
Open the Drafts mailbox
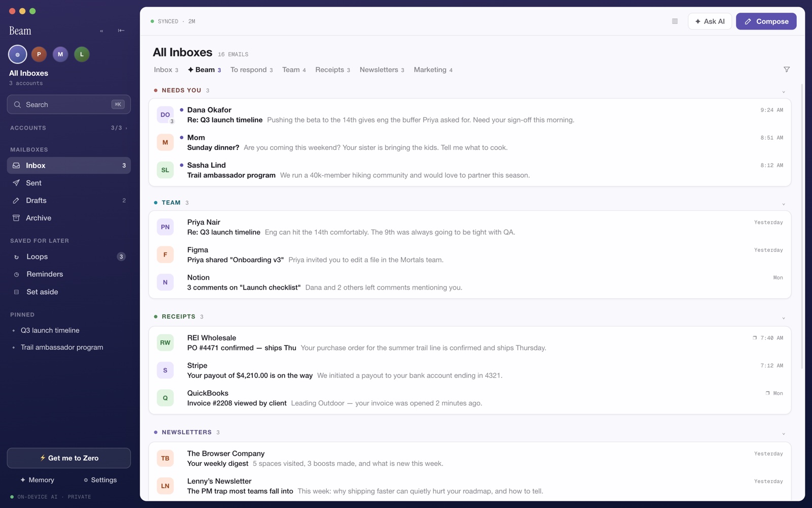[x=69, y=201]
